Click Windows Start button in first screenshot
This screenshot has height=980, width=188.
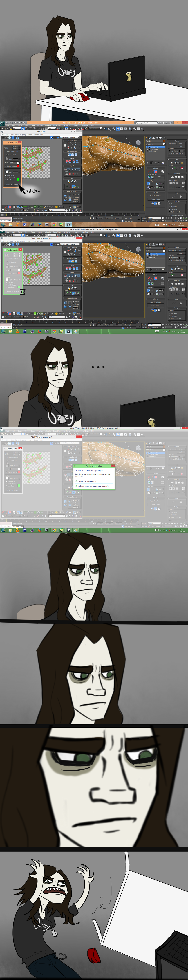pos(3,224)
